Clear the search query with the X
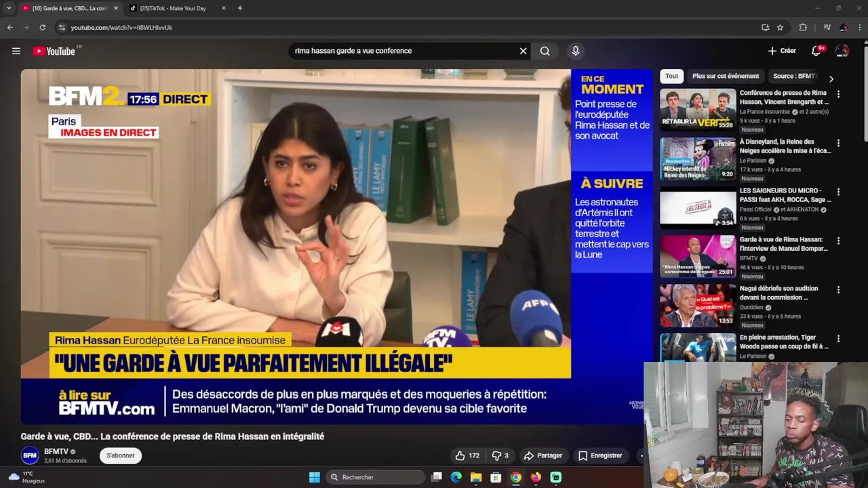Screen dimensions: 868x488 coord(523,51)
